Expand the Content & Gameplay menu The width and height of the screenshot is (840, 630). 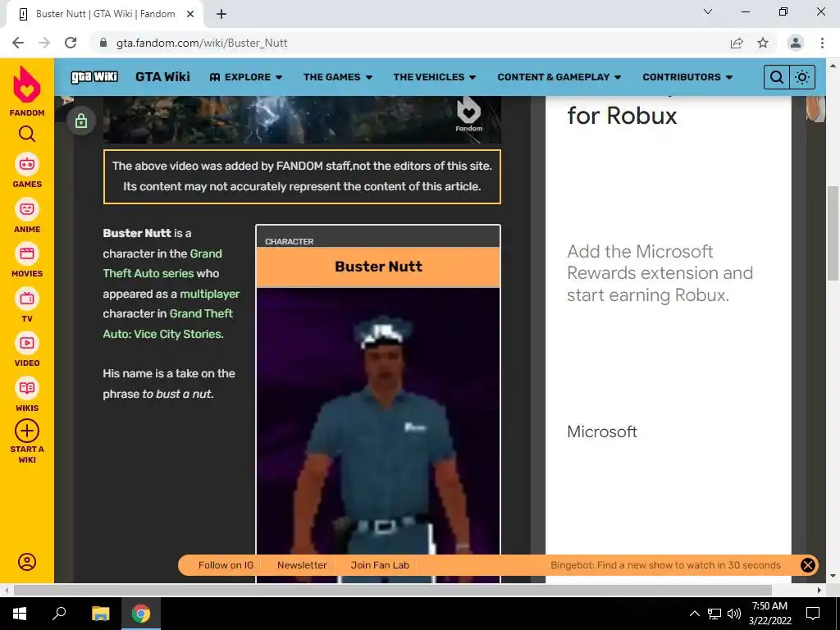559,77
